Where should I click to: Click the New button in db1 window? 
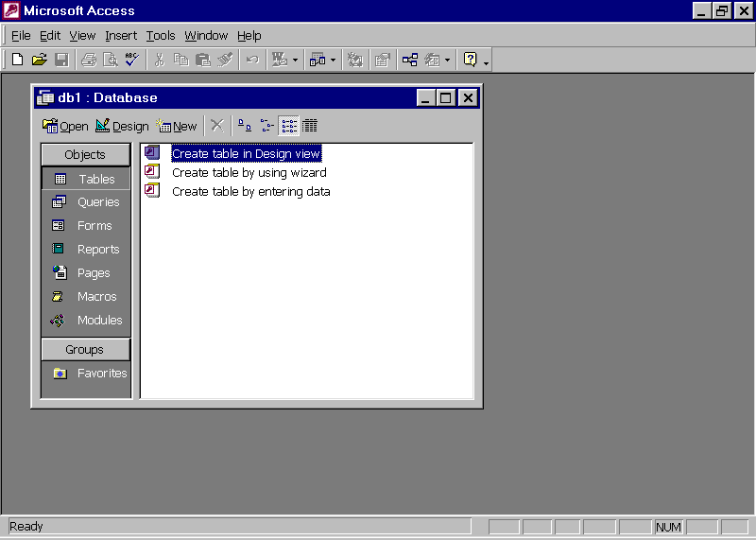tap(177, 127)
